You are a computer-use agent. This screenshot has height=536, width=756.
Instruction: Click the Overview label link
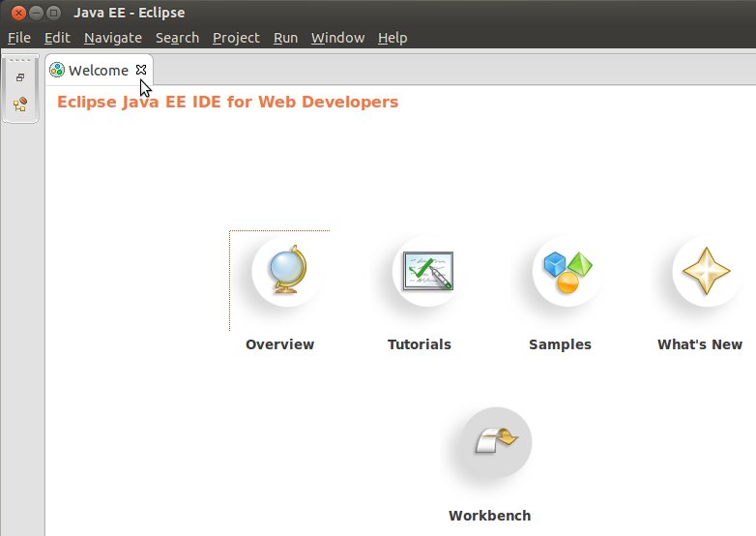tap(279, 344)
